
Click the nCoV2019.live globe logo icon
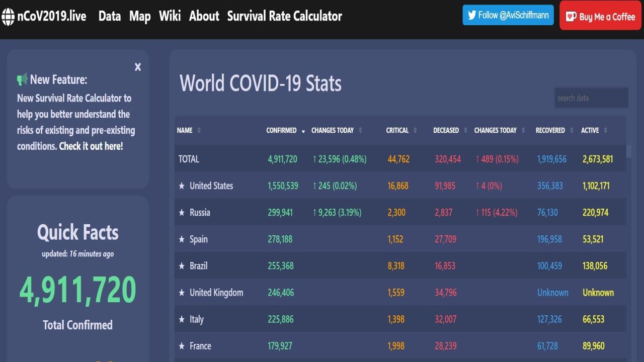tap(8, 17)
